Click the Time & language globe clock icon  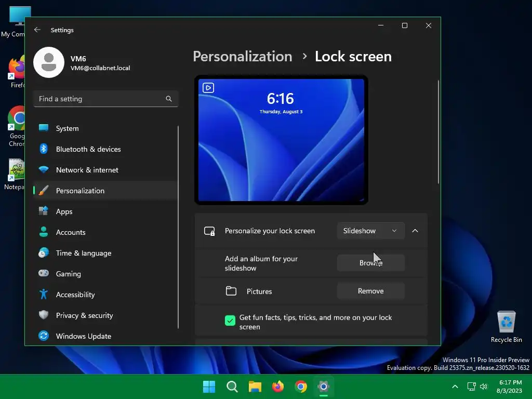(44, 252)
